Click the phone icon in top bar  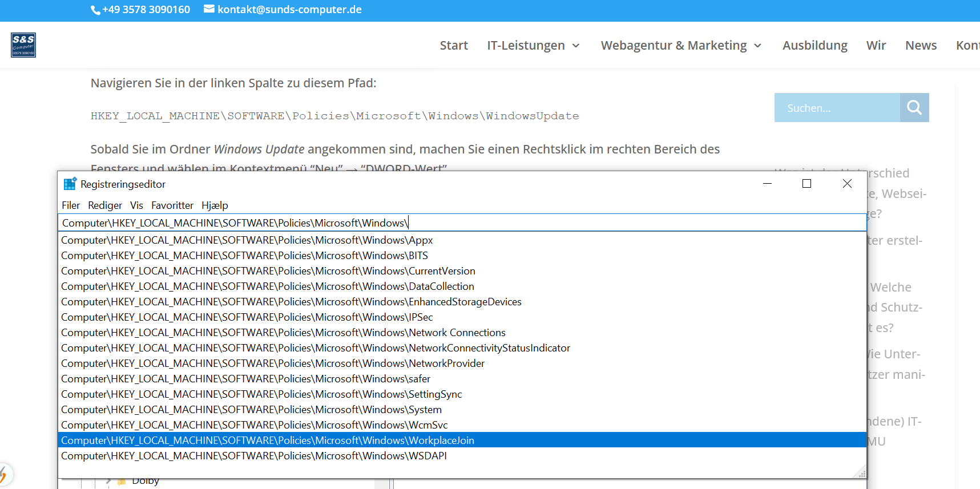(95, 10)
